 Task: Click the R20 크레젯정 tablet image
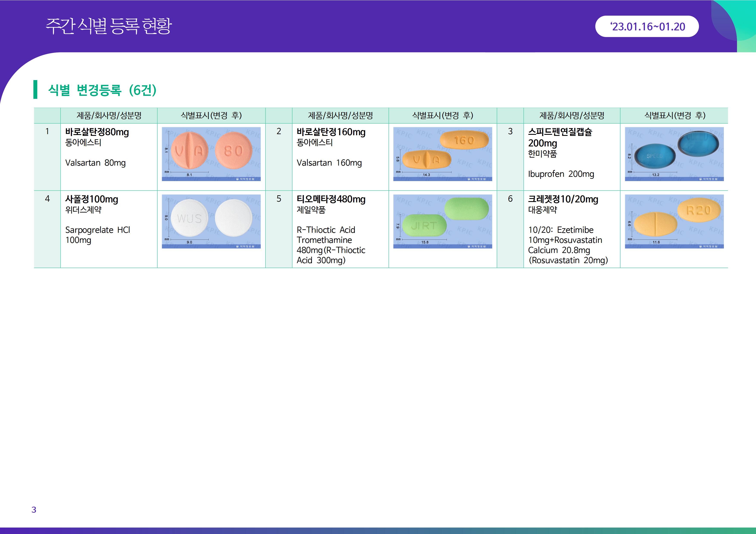click(674, 221)
